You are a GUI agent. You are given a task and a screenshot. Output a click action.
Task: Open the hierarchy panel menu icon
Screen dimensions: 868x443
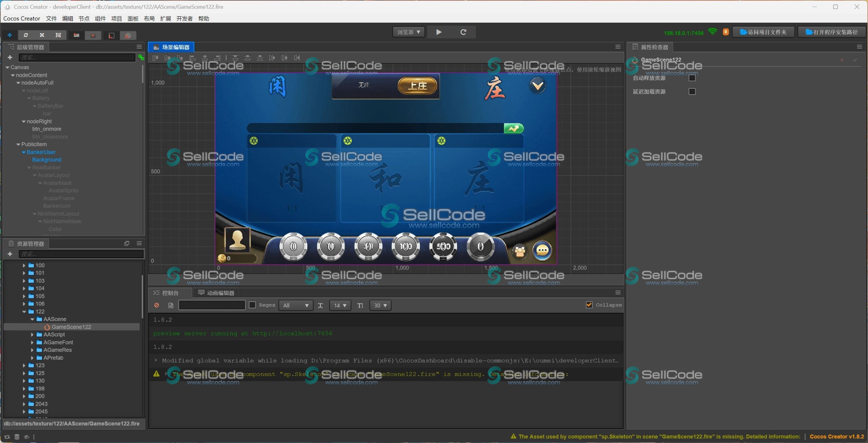coord(139,47)
